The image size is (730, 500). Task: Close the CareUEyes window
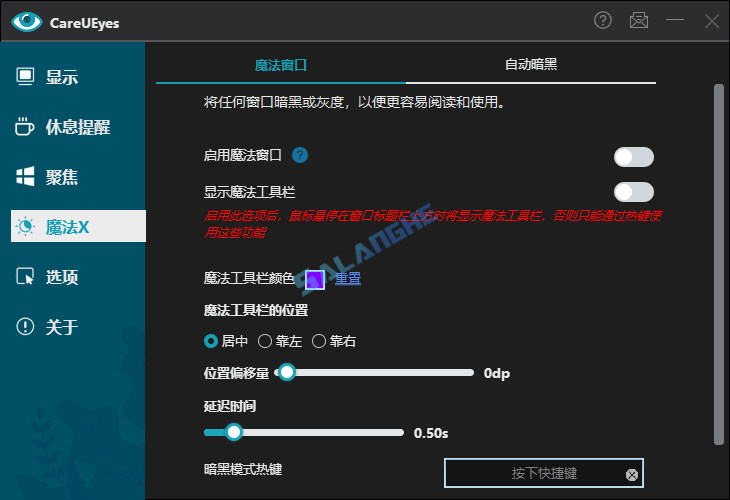(x=711, y=21)
